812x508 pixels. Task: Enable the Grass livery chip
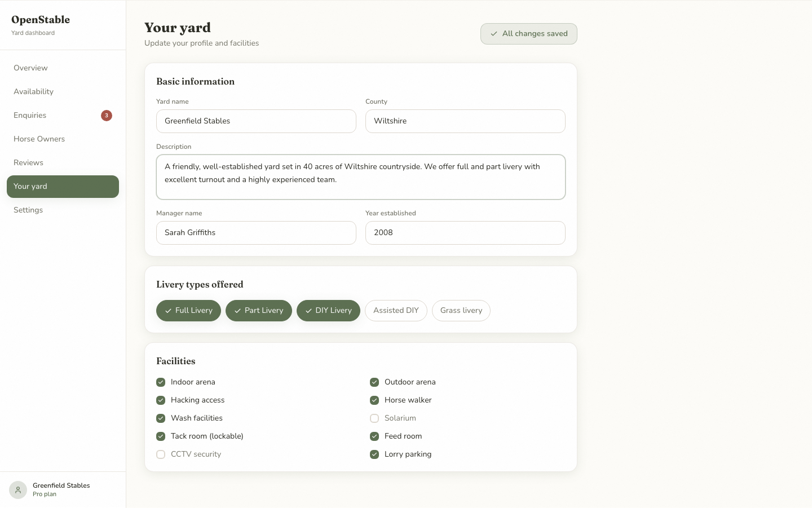[461, 311]
